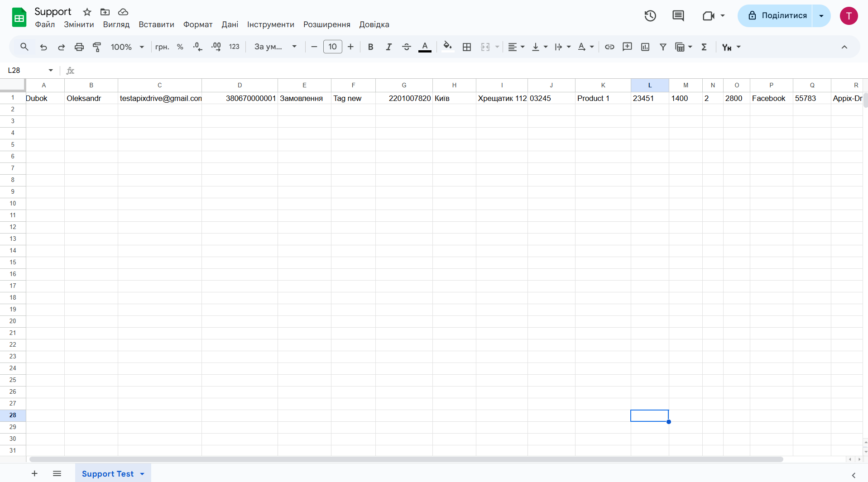Click the Undo arrow icon
Screen dimensions: 868x482
[x=43, y=47]
